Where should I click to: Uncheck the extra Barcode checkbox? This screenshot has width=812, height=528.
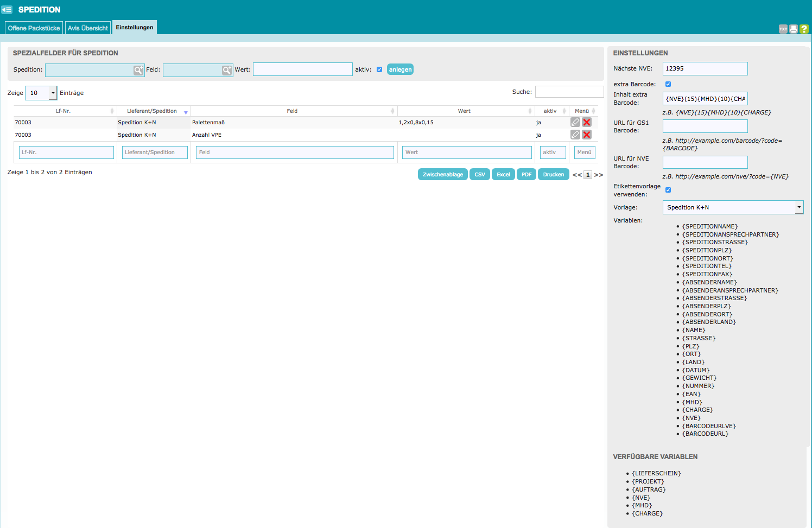point(668,84)
